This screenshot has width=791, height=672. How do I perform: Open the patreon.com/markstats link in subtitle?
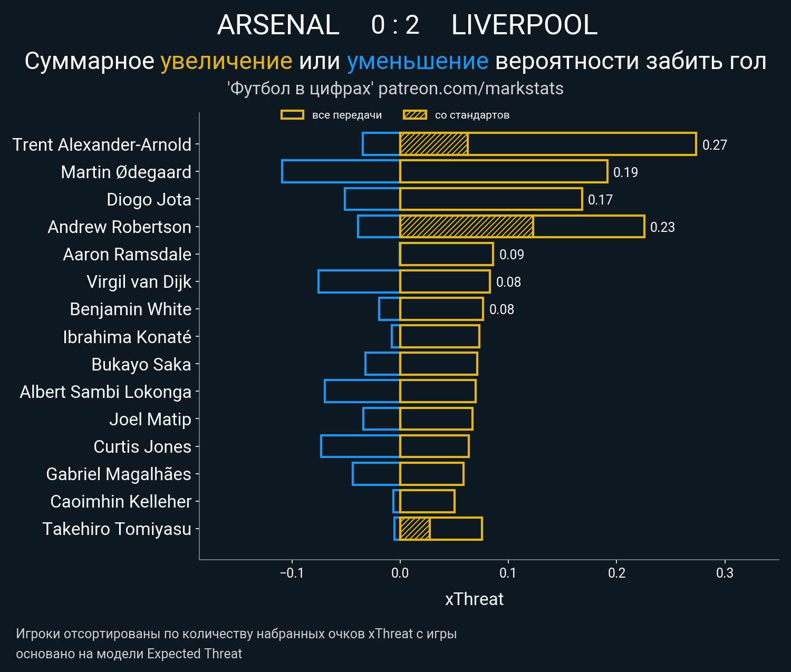[471, 89]
